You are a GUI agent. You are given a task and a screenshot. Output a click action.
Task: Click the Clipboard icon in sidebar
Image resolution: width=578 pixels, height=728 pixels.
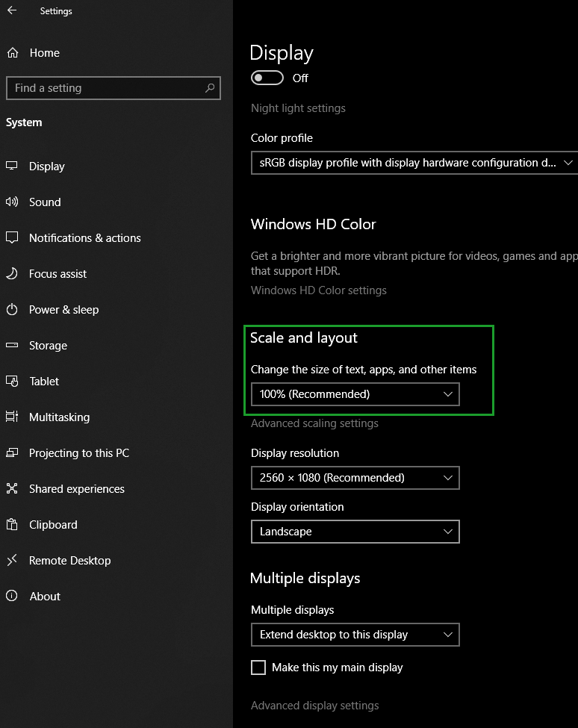pos(12,525)
